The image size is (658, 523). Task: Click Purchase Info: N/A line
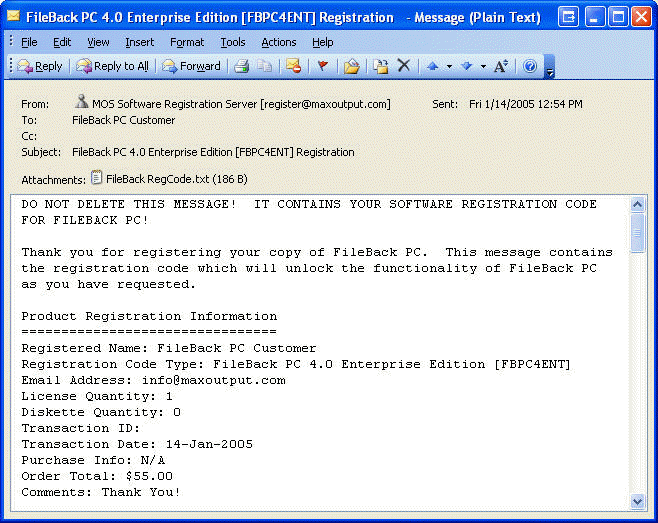pos(93,460)
